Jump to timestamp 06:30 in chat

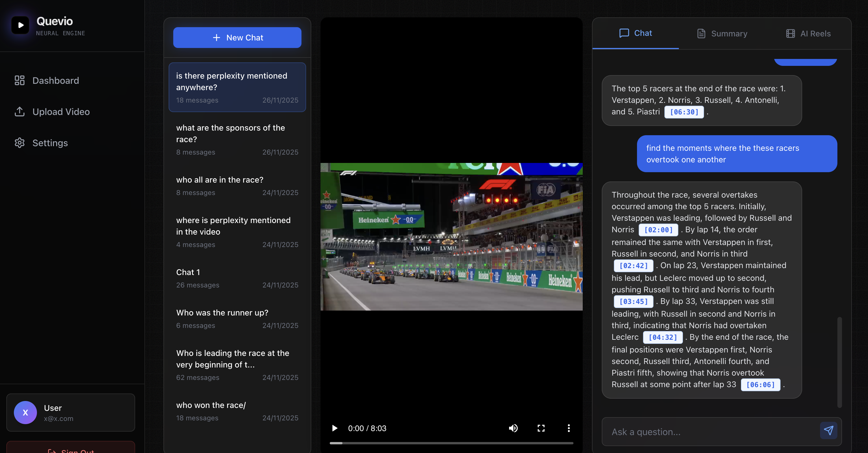tap(684, 112)
